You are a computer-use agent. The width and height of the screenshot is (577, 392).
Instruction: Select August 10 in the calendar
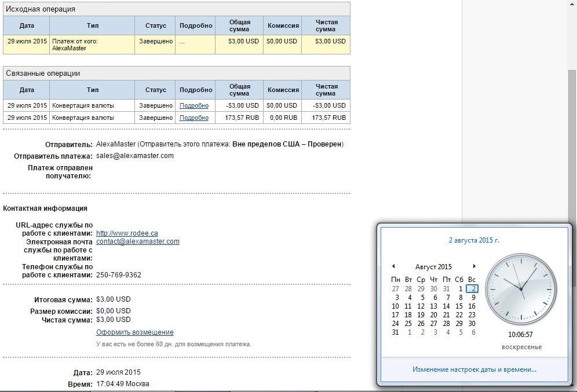click(x=395, y=306)
